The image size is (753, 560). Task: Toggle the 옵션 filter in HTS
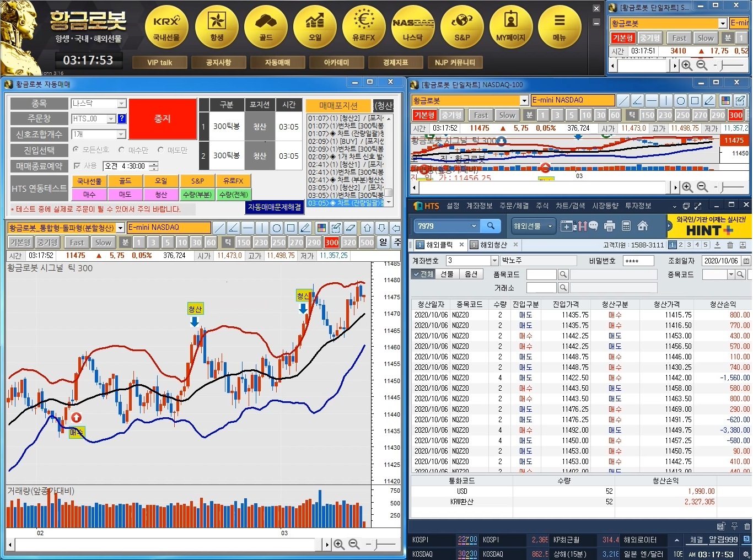(471, 274)
